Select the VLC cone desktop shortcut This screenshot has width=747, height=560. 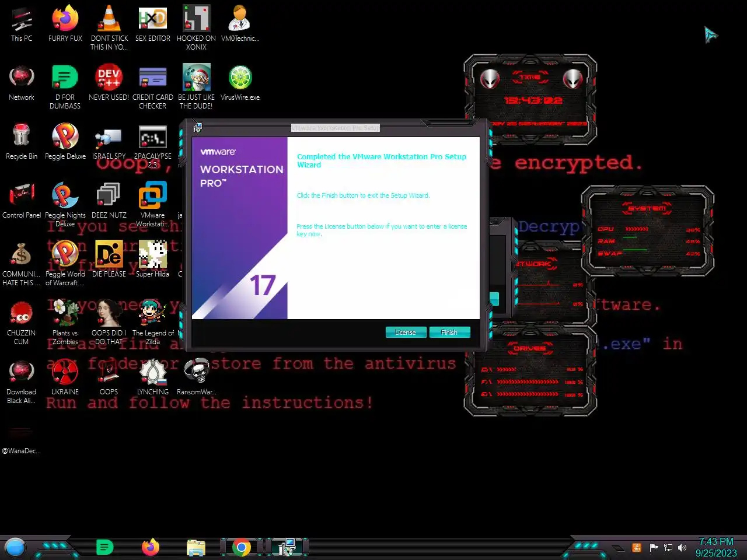(109, 27)
